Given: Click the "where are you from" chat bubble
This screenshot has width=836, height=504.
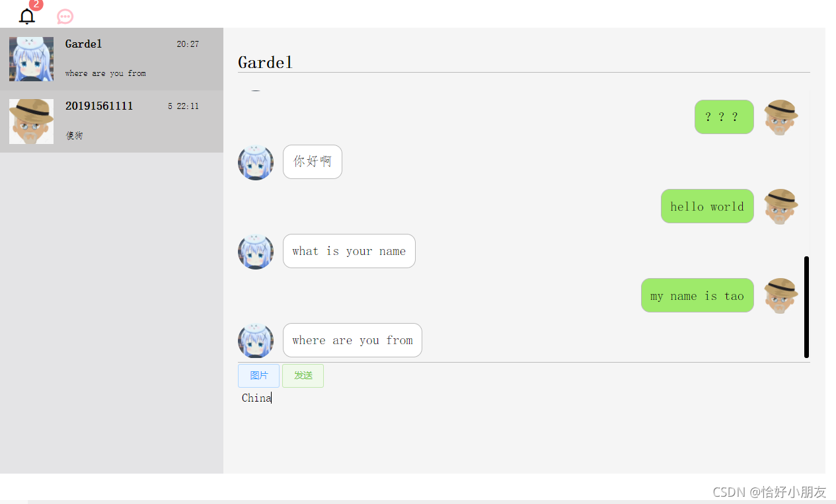Looking at the screenshot, I should pos(352,340).
